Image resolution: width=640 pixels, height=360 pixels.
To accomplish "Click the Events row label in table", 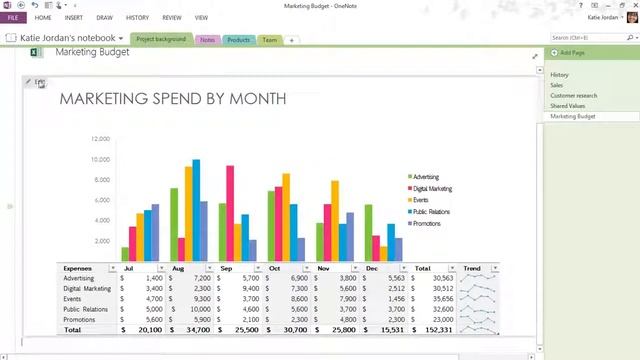I will point(72,299).
